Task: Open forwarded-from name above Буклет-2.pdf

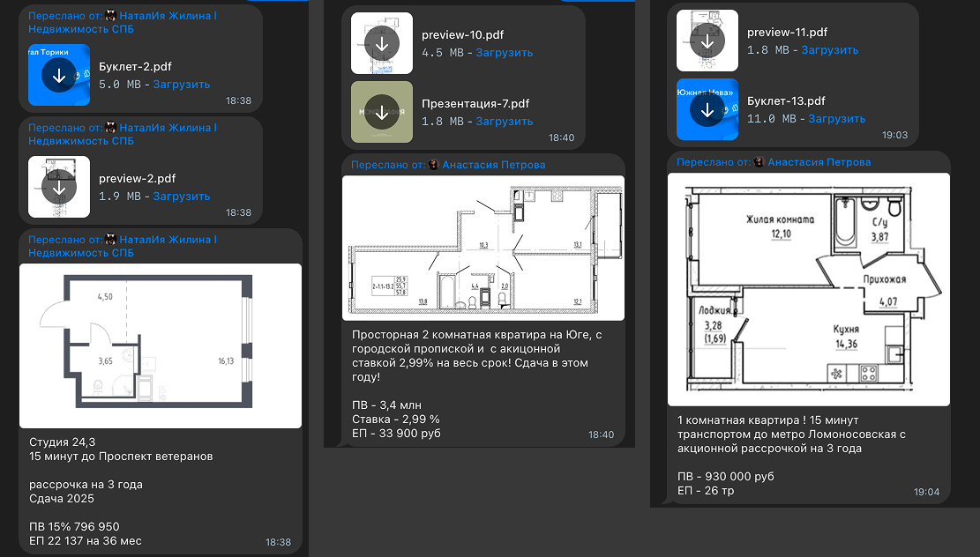Action: [x=123, y=23]
